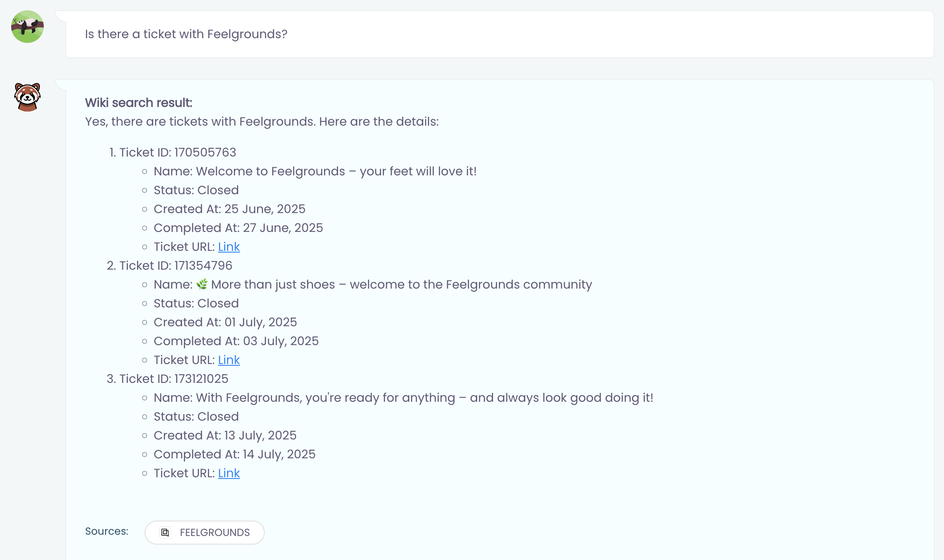Click "Completed At: 27 June, 2025"

click(238, 228)
